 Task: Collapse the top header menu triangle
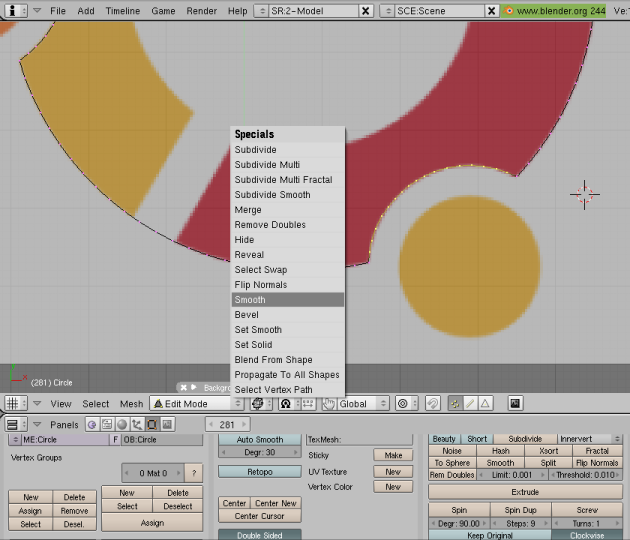pyautogui.click(x=37, y=10)
